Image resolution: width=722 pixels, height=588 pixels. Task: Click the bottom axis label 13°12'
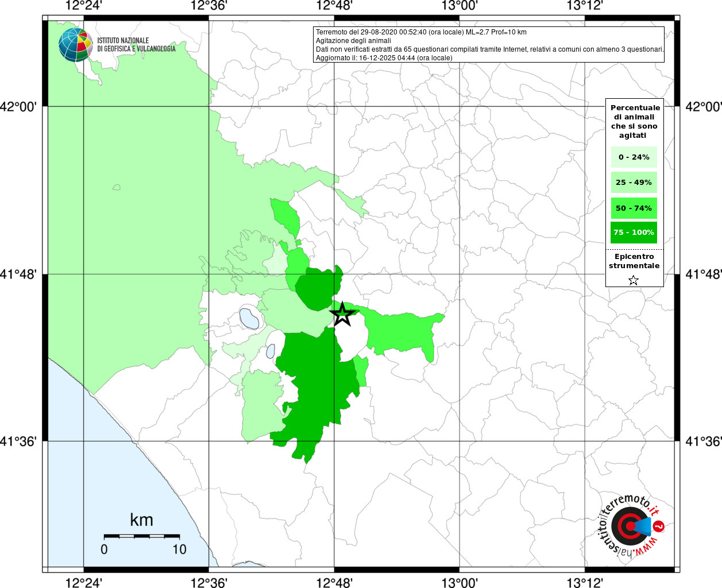[x=585, y=582]
